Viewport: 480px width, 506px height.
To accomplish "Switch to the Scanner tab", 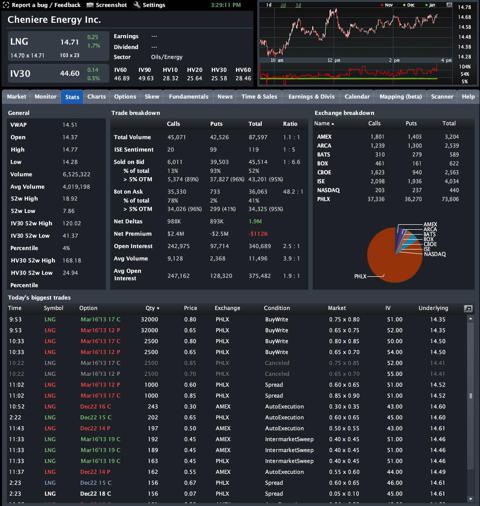I will (442, 97).
